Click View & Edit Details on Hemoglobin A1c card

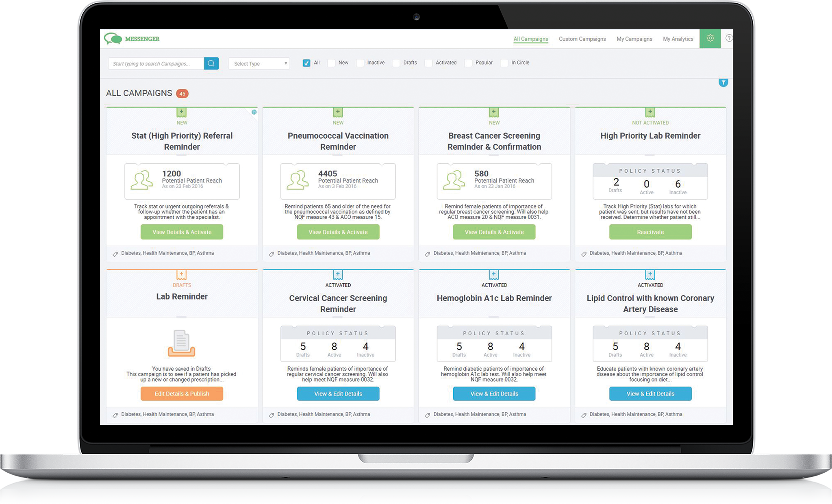[x=494, y=393]
